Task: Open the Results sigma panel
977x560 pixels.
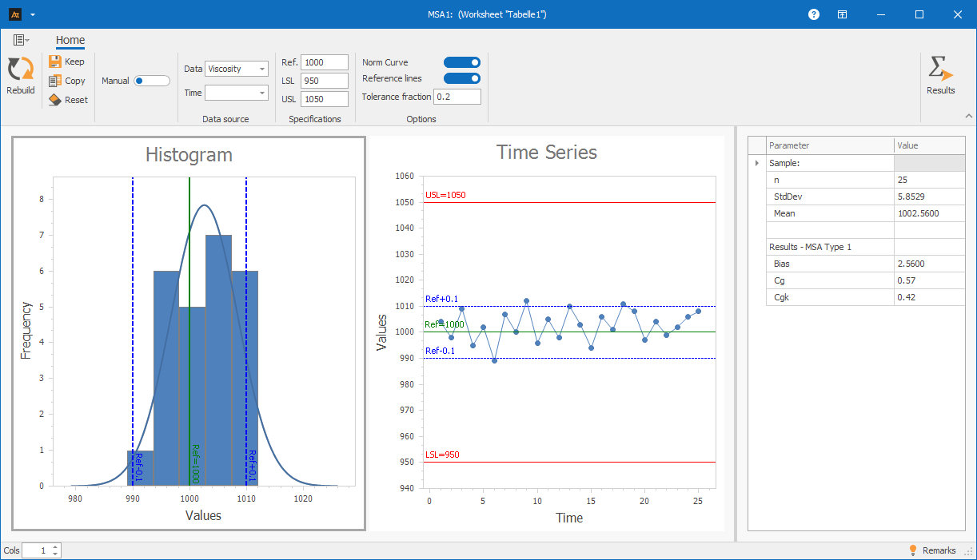Action: (x=940, y=70)
